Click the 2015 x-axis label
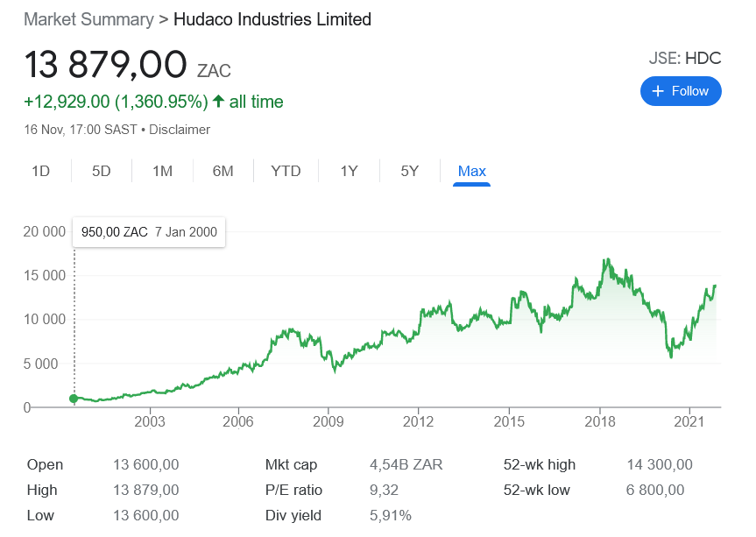 (x=509, y=421)
